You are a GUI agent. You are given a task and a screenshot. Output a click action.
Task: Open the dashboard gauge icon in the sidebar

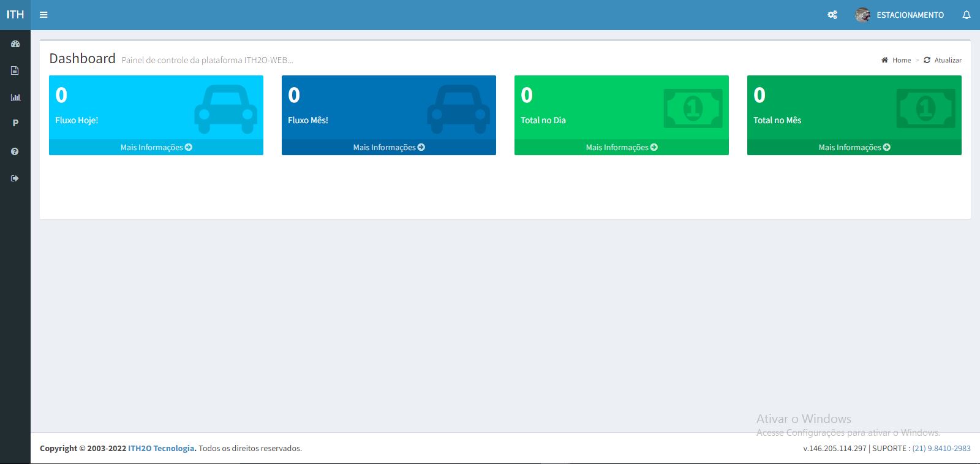(15, 44)
